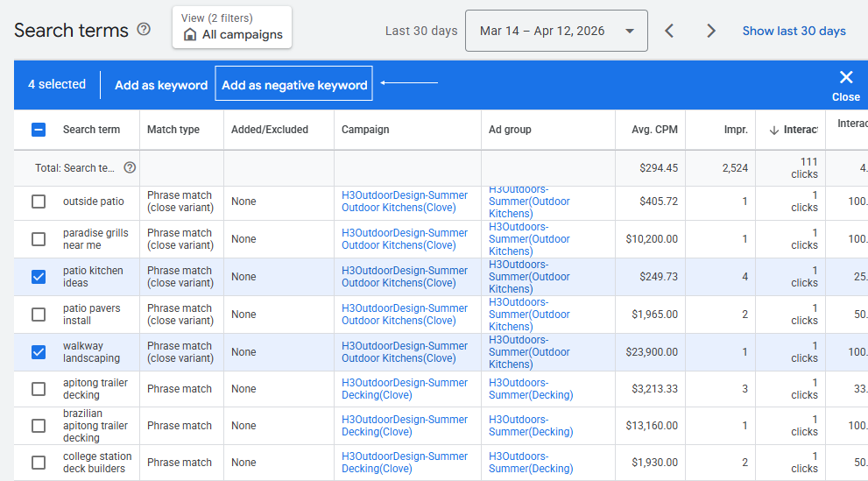The height and width of the screenshot is (481, 868).
Task: Click the $10,200.00 Avg. CPM value
Action: [652, 239]
